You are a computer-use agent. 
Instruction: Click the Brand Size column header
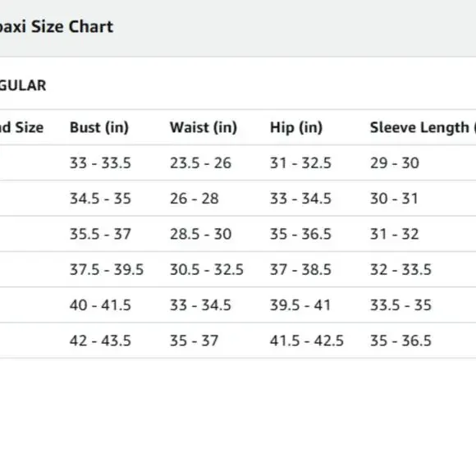click(21, 127)
